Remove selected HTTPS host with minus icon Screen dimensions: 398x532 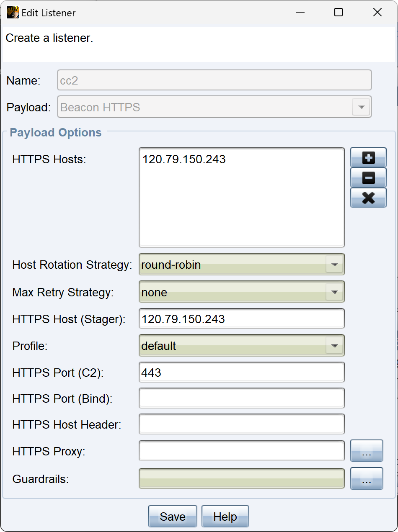[368, 177]
